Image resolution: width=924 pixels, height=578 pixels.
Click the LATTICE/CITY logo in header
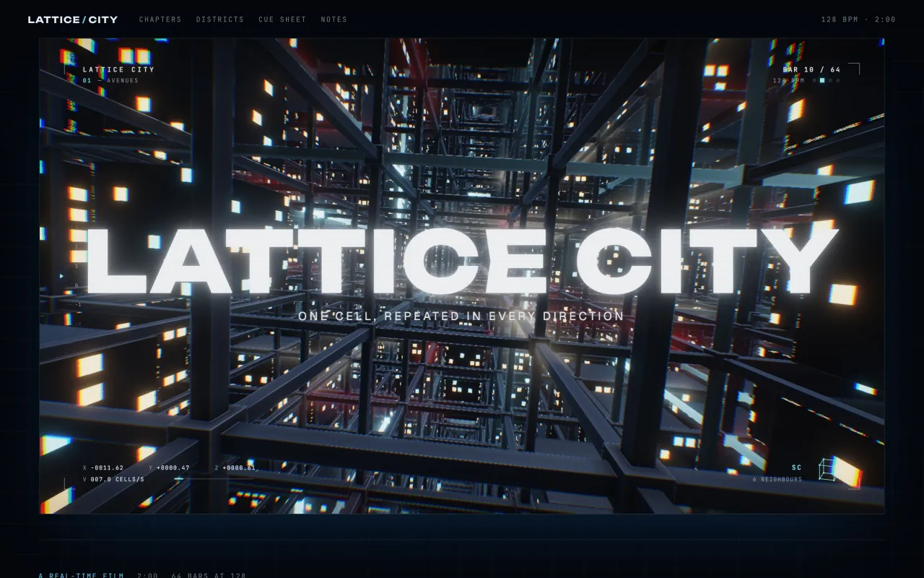coord(73,20)
